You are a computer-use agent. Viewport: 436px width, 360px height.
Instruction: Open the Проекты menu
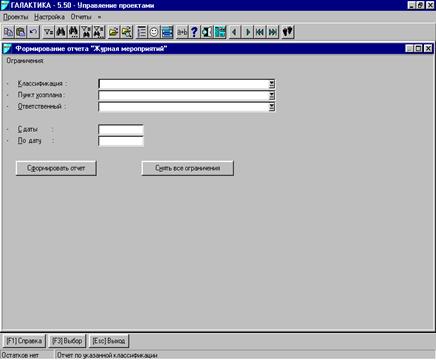[16, 17]
